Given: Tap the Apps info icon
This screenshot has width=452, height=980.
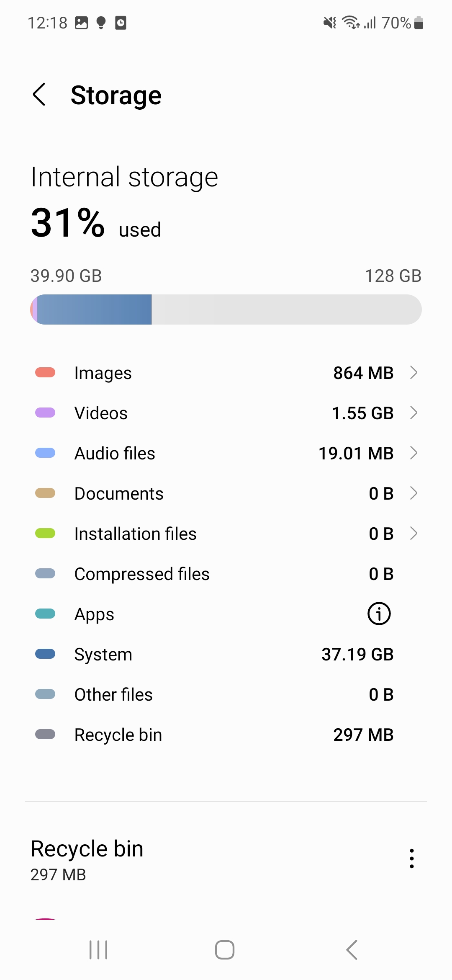Looking at the screenshot, I should [x=379, y=614].
